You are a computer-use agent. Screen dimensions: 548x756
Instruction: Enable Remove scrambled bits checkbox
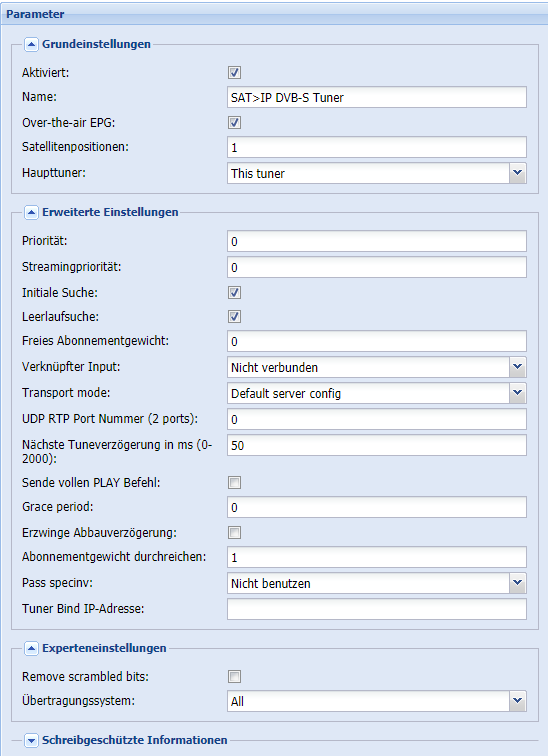pos(234,676)
